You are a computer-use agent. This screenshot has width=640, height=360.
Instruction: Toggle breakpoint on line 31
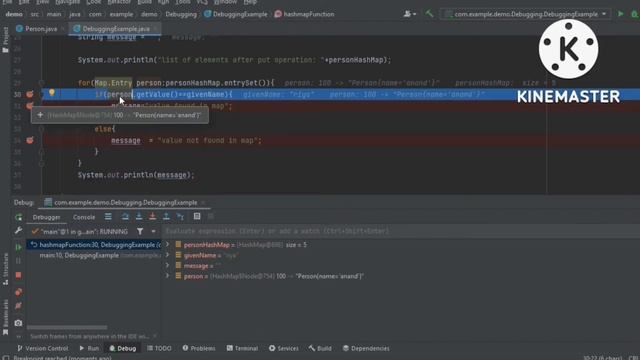30,106
